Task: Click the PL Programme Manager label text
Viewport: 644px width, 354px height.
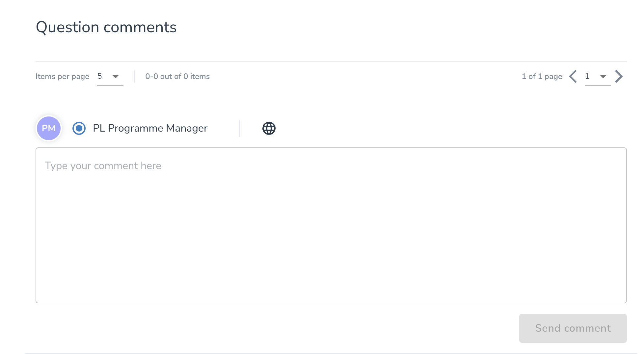Action: click(150, 128)
